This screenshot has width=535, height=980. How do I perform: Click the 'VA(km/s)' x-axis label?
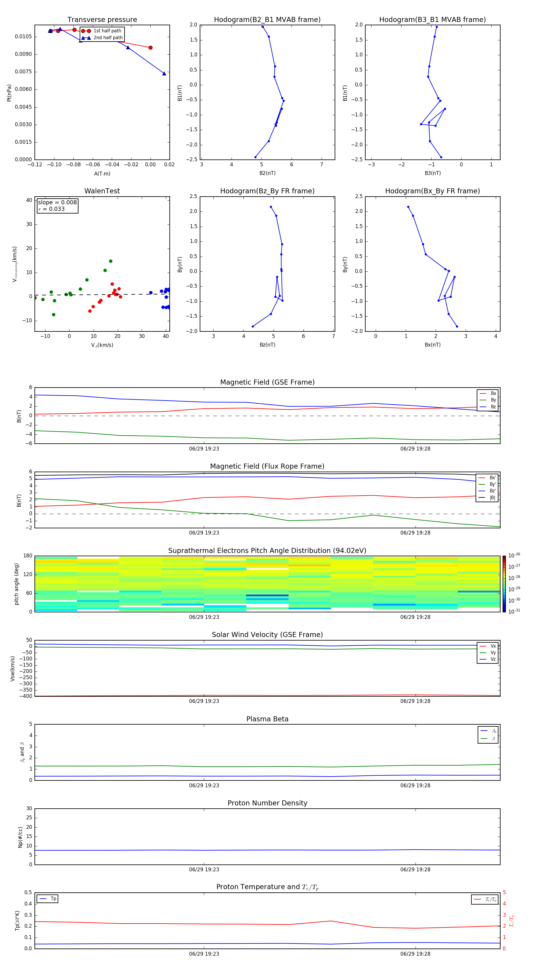pyautogui.click(x=102, y=345)
